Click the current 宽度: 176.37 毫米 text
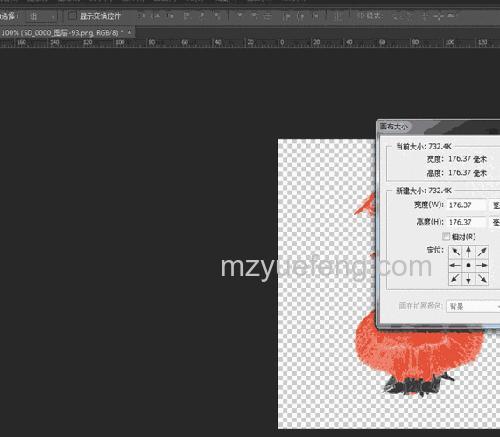This screenshot has height=437, width=500. pos(457,159)
